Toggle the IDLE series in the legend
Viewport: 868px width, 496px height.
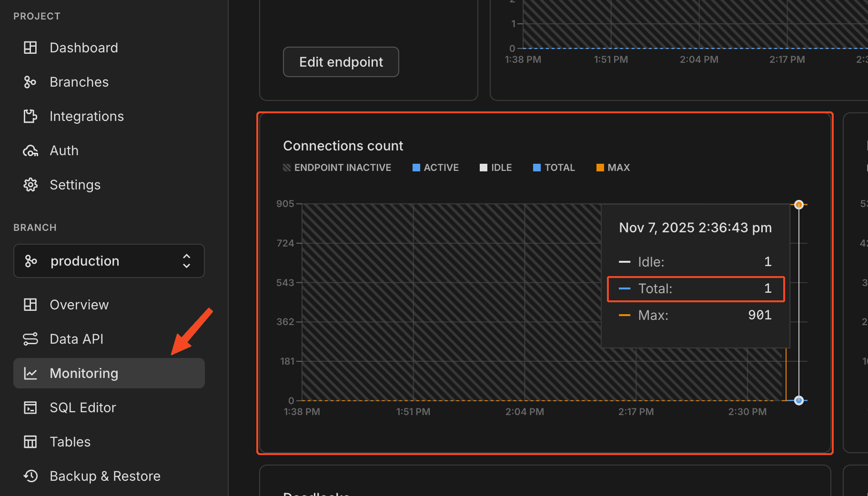(495, 168)
